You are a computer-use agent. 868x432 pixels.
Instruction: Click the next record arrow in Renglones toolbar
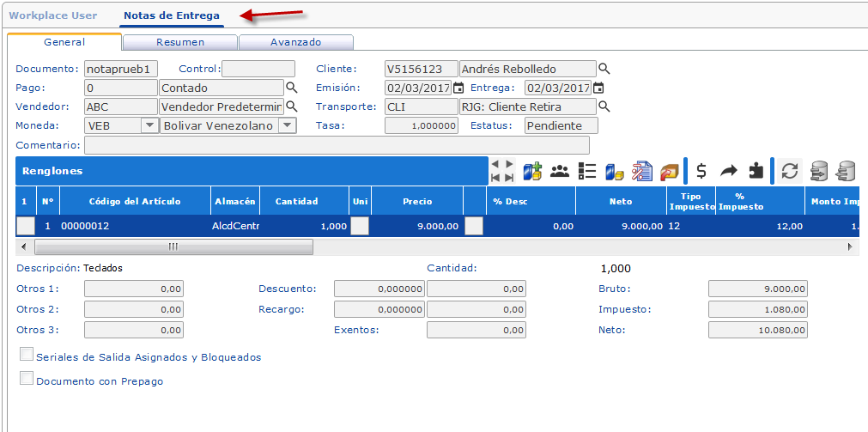tap(509, 164)
